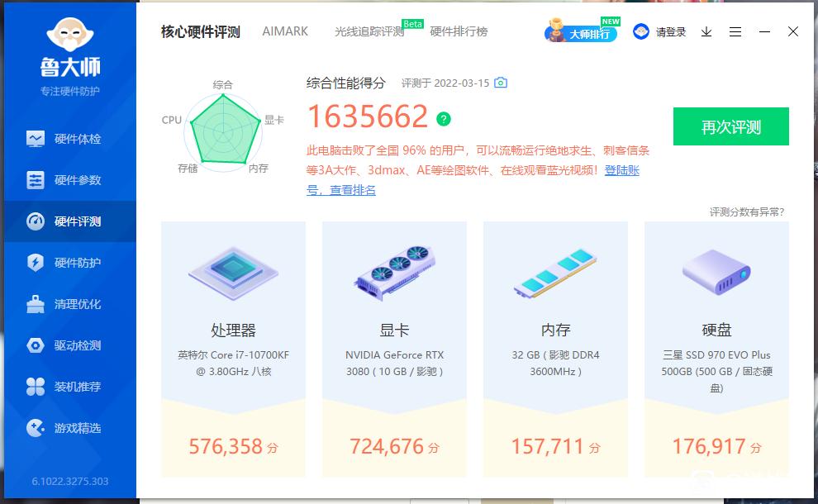
Task: Open the downloads arrow icon
Action: [706, 32]
